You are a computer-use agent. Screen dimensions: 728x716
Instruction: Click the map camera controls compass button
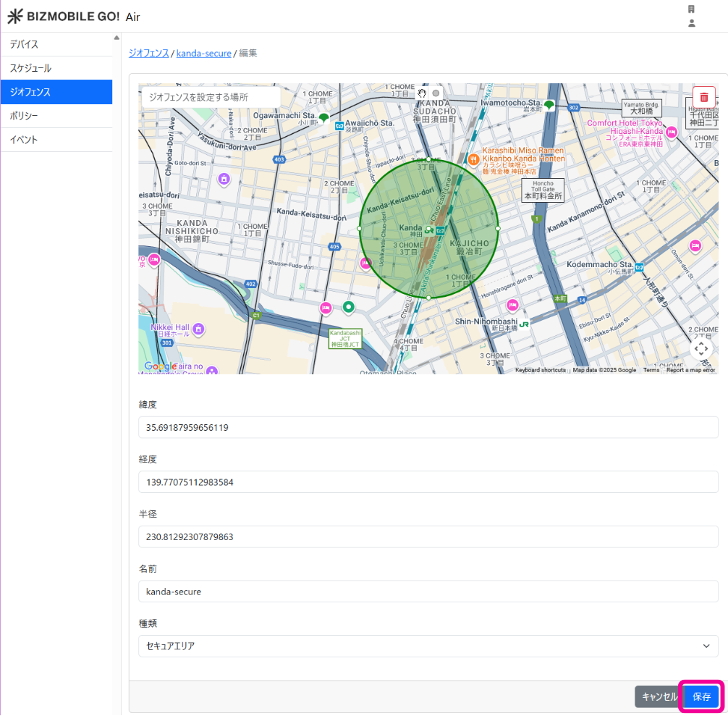tap(701, 348)
